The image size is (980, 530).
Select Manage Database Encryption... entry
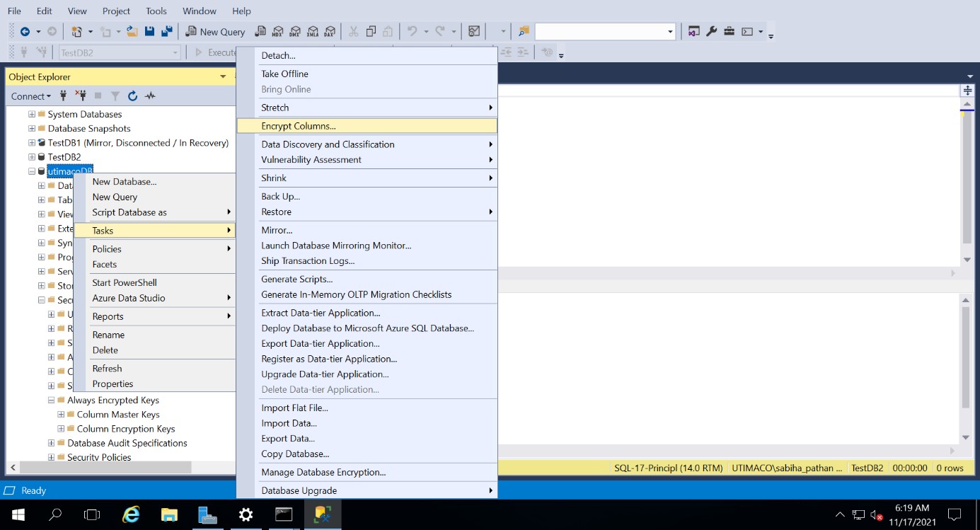(367, 472)
